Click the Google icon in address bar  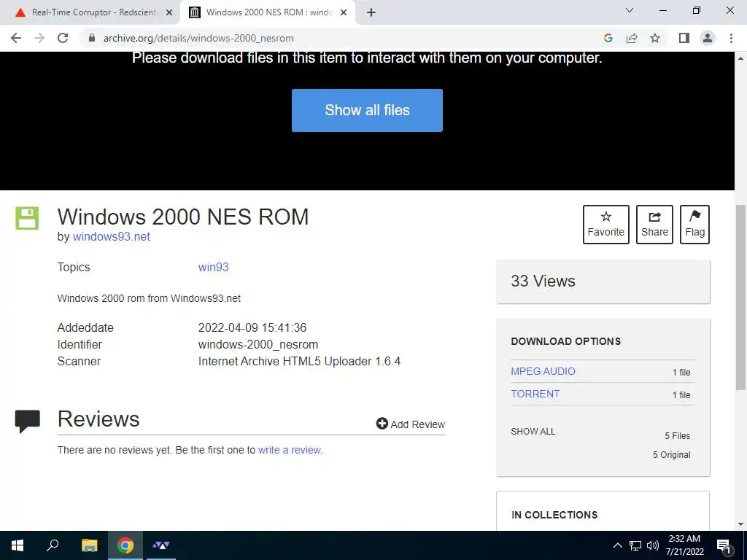pos(608,38)
